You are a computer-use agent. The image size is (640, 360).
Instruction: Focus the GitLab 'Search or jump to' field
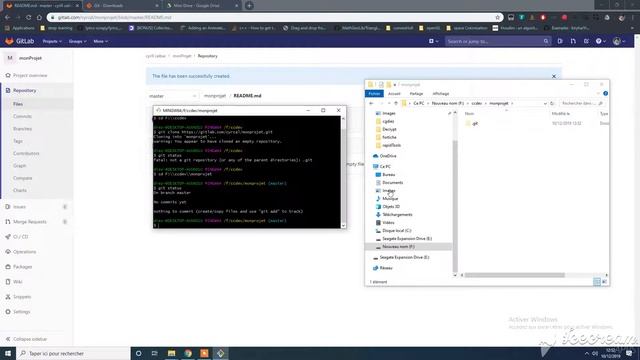497,41
